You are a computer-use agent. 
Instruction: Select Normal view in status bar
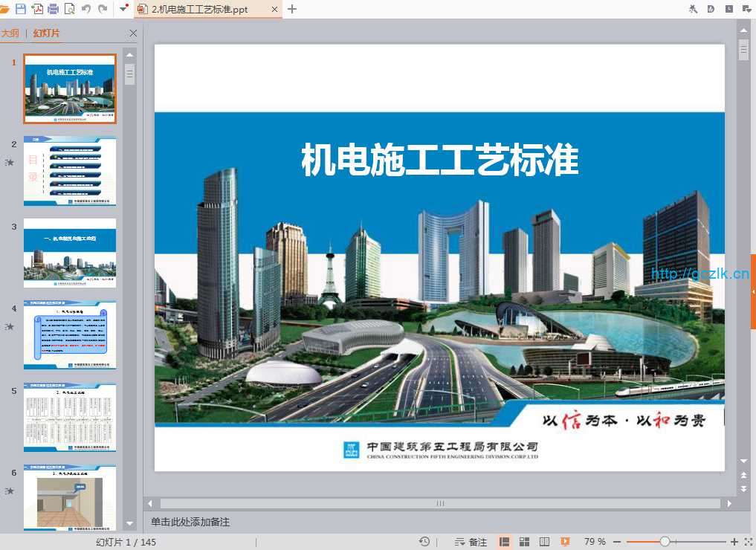505,542
